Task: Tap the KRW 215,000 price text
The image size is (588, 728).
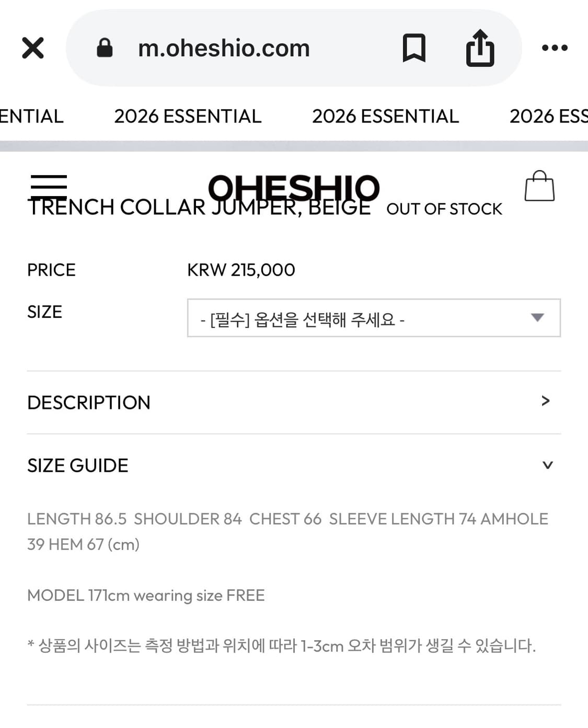Action: coord(240,270)
